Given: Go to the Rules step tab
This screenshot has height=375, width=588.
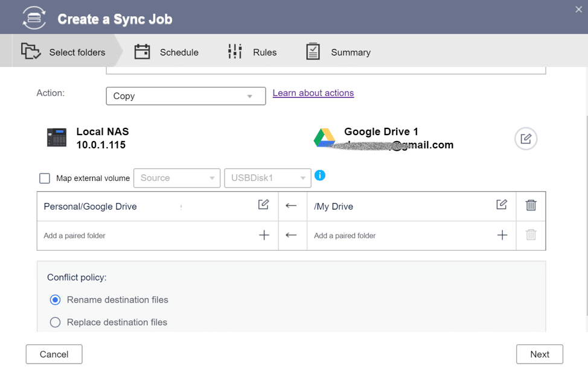Looking at the screenshot, I should pyautogui.click(x=252, y=52).
